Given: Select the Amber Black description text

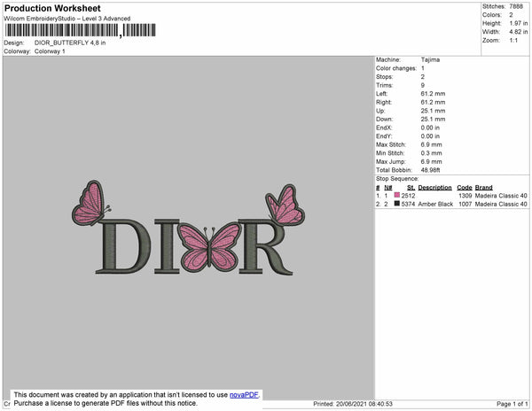Looking at the screenshot, I should (435, 204).
